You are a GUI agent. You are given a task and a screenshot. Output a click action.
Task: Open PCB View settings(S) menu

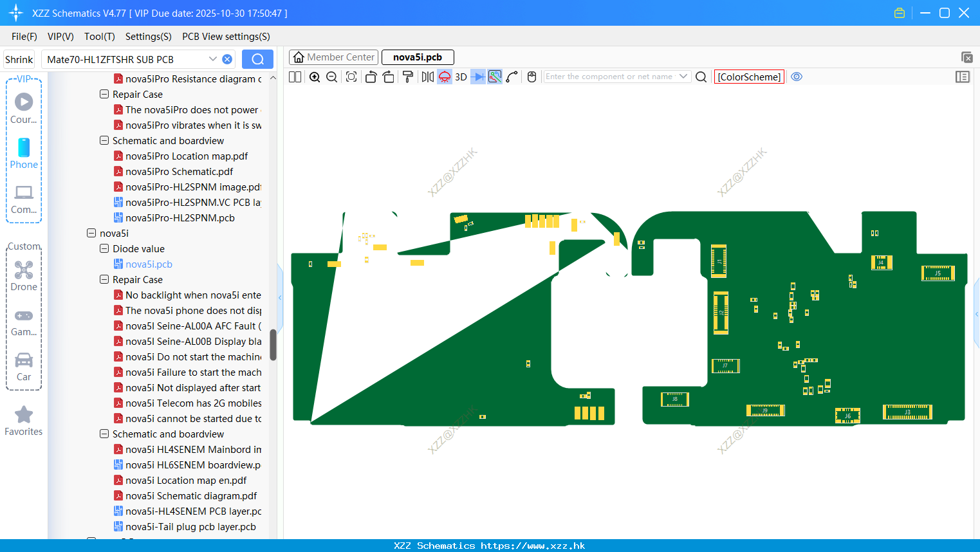226,37
